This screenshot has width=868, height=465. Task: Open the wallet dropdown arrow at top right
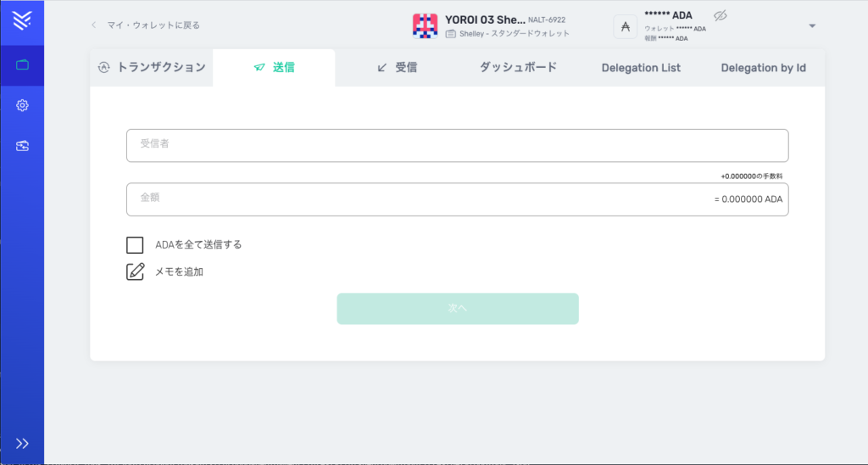[x=812, y=26]
